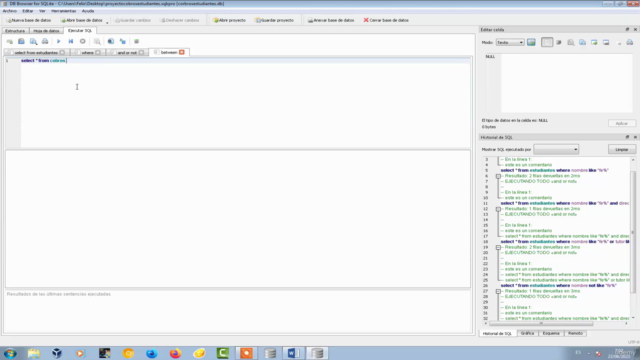Run all SQL with the play icon
Image resolution: width=640 pixels, height=360 pixels.
point(58,41)
